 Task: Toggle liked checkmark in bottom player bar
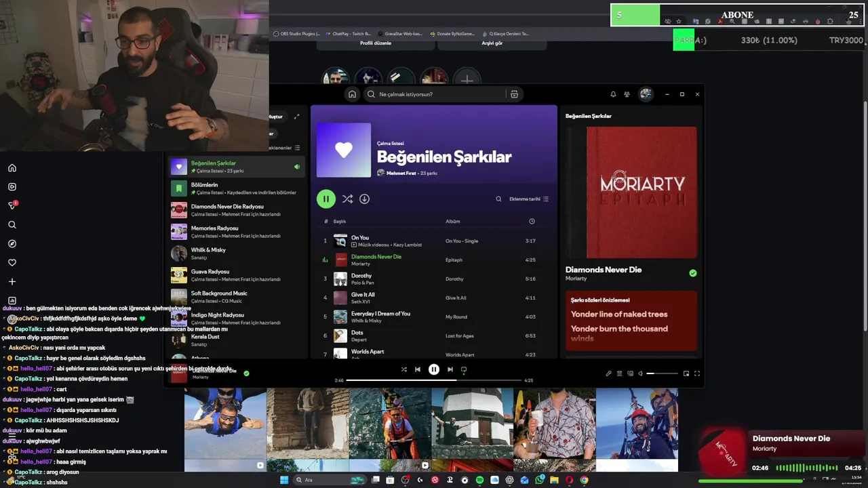click(x=246, y=373)
